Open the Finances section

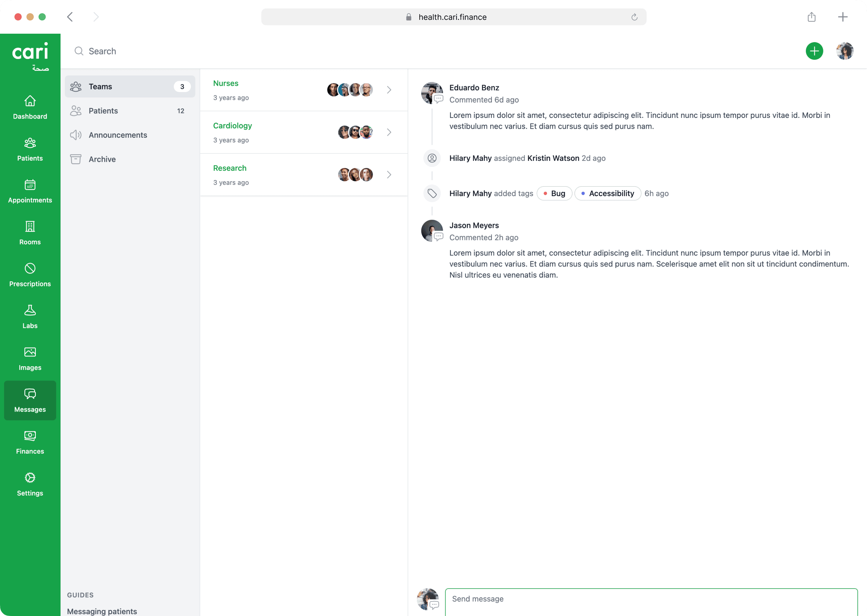[30, 442]
